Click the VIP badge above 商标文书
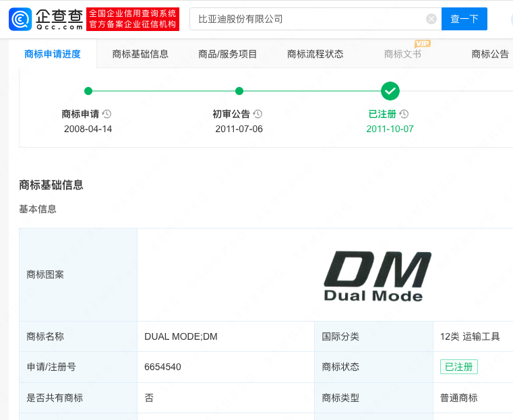 (423, 44)
